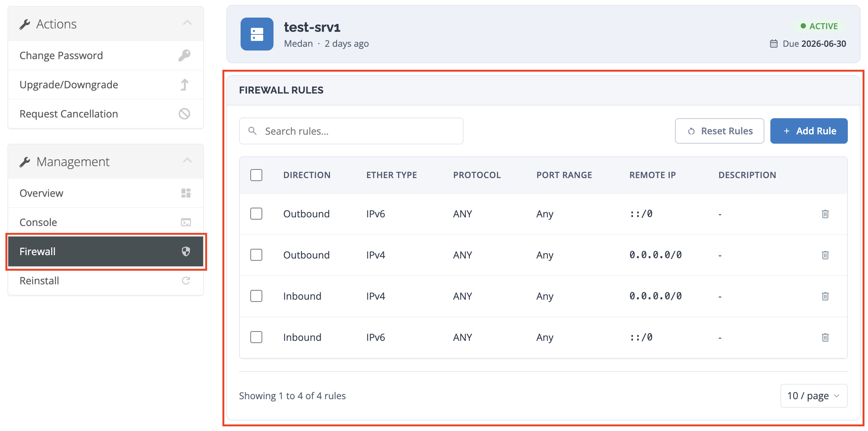868x431 pixels.
Task: Click the PROTOCOL column header
Action: click(x=477, y=175)
